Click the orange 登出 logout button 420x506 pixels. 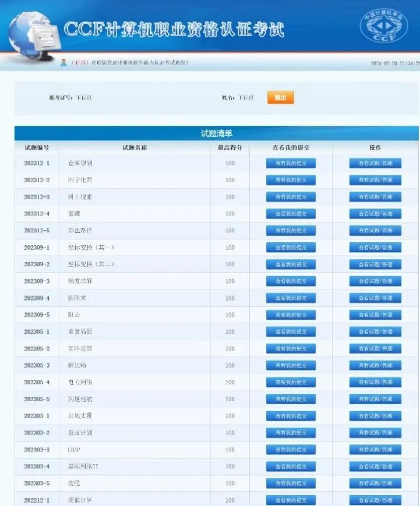281,97
